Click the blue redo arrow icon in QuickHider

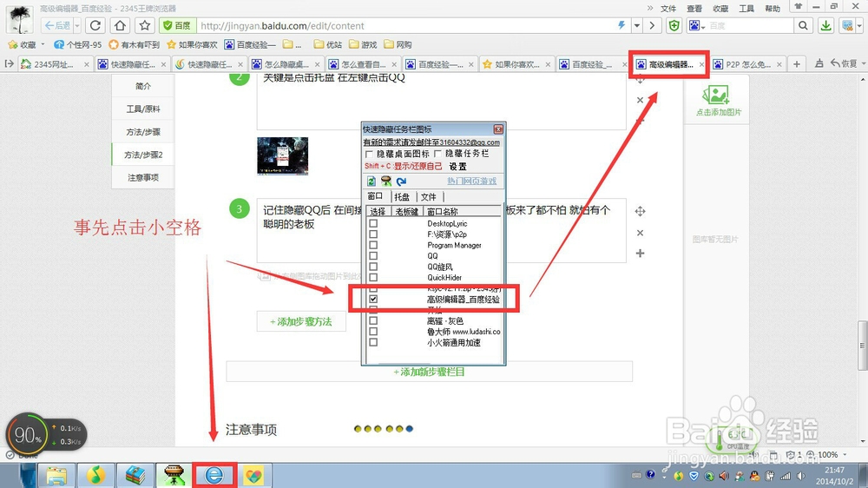[401, 181]
